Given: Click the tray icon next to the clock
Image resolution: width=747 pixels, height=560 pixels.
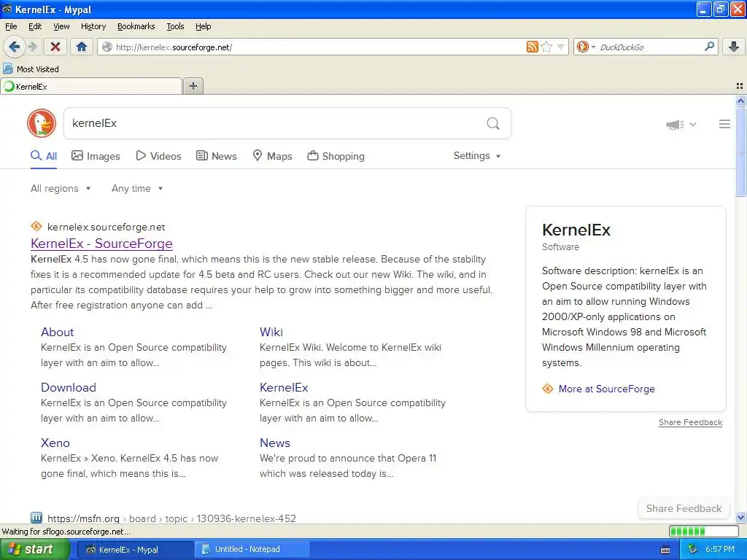Looking at the screenshot, I should click(x=693, y=550).
